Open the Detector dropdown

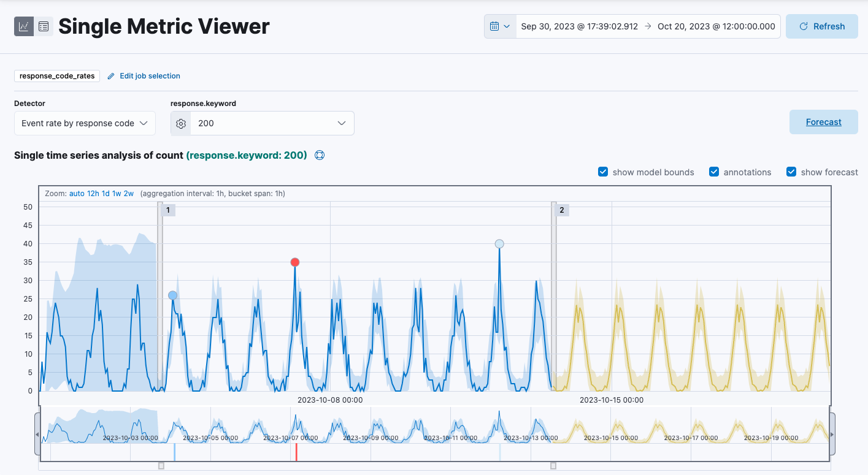[85, 123]
